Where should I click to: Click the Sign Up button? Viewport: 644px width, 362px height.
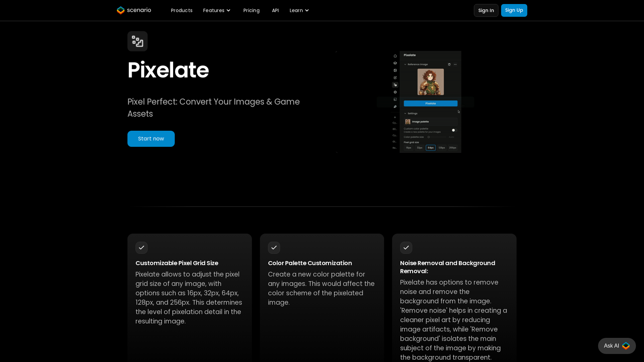514,10
